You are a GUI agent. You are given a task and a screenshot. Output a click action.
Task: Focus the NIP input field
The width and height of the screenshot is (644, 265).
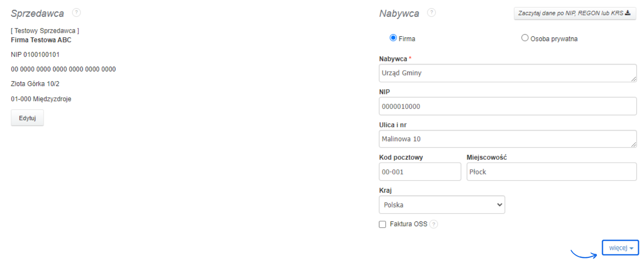tap(508, 106)
